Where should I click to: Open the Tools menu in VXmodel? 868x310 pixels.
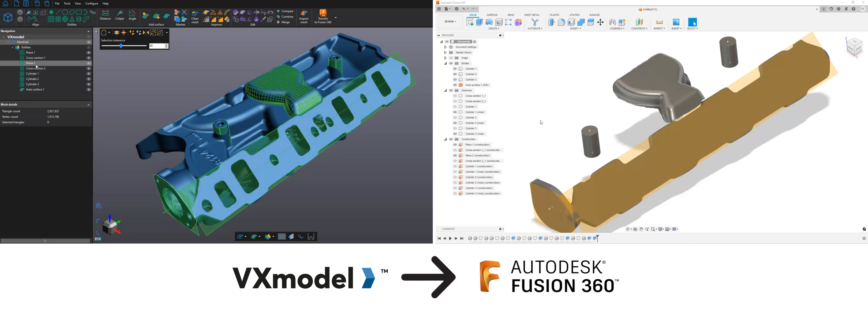pos(67,4)
